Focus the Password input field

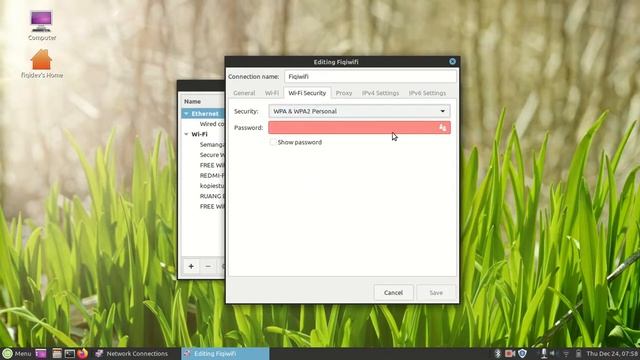tap(360, 127)
